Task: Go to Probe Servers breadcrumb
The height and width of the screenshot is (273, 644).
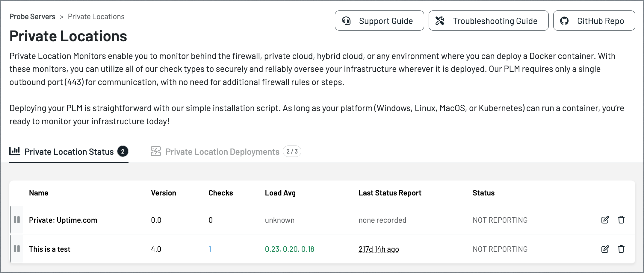Action: click(x=32, y=16)
